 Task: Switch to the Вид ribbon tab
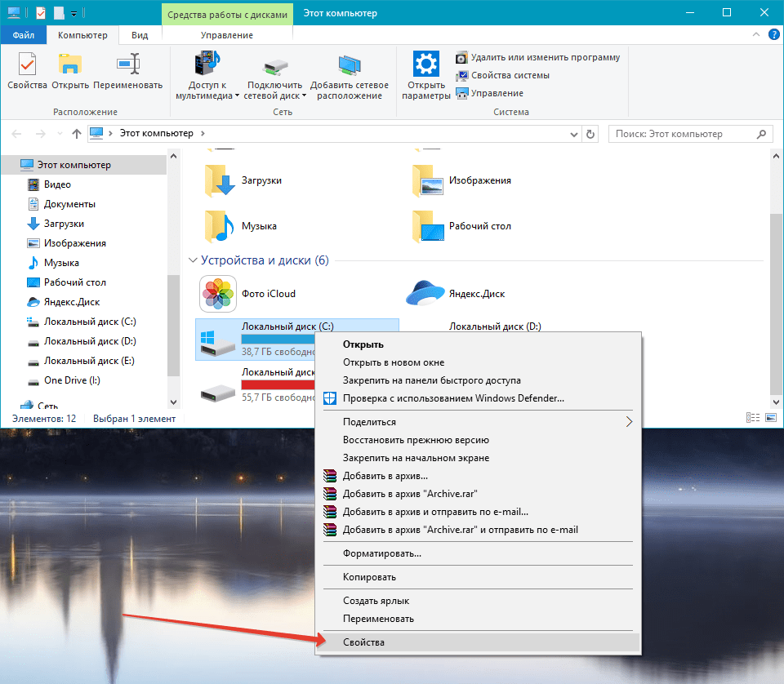pos(140,35)
